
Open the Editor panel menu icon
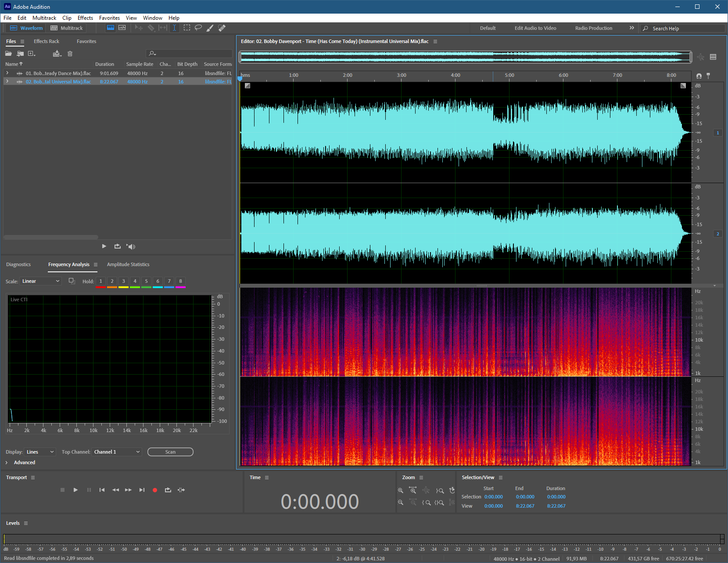(x=435, y=41)
